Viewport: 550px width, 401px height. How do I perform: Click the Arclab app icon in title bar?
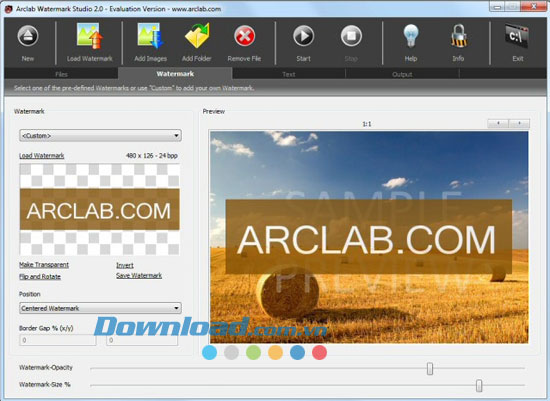tap(8, 9)
